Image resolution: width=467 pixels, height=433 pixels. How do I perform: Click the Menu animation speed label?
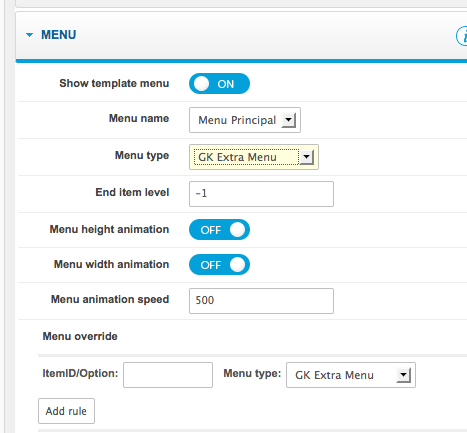click(x=110, y=299)
